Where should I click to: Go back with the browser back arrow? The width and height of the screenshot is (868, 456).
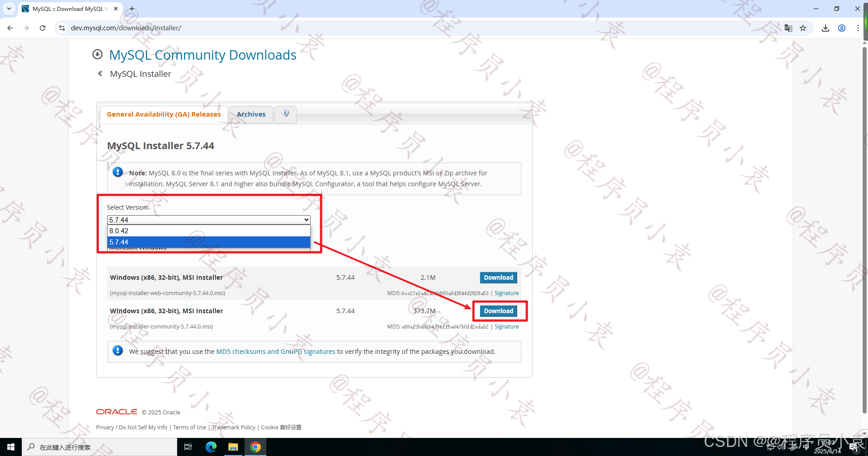point(10,28)
